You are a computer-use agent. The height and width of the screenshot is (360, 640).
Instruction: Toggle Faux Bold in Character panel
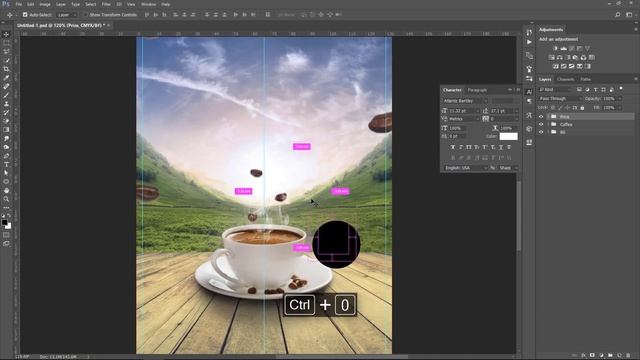click(453, 147)
